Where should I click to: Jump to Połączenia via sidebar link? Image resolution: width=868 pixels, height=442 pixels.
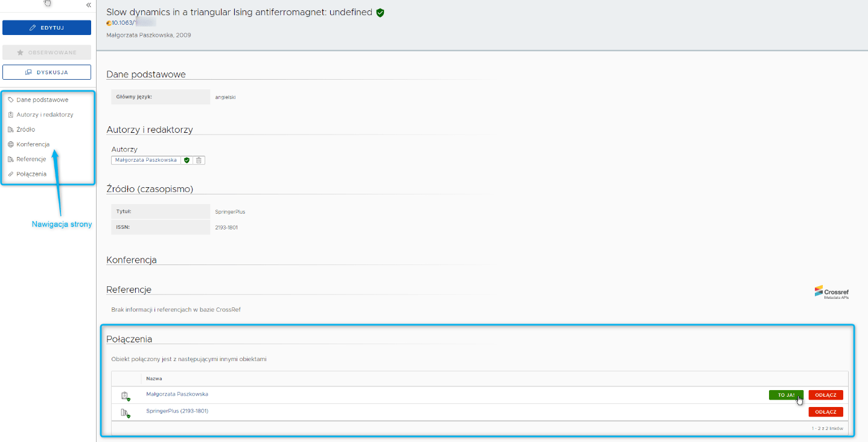[x=31, y=174]
